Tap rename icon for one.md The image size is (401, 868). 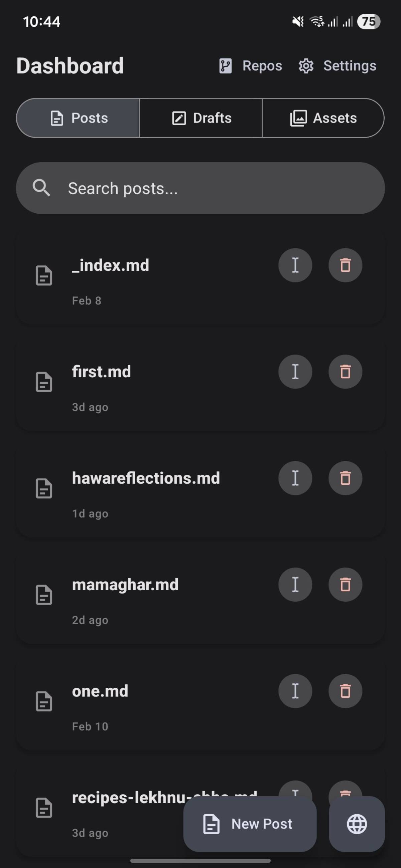point(295,691)
